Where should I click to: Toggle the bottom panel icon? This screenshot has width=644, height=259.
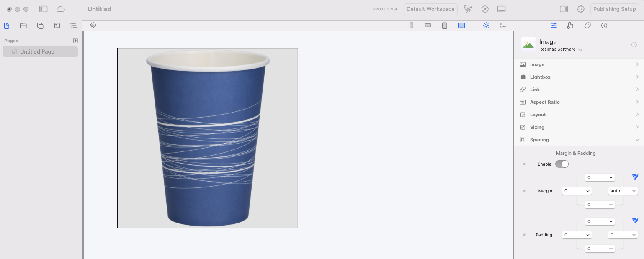pyautogui.click(x=502, y=9)
